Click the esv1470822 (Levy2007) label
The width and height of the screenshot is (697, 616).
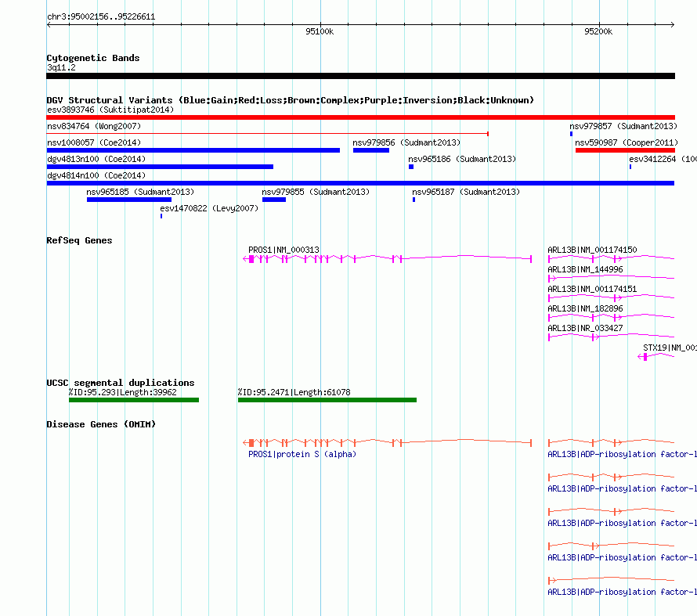[209, 208]
